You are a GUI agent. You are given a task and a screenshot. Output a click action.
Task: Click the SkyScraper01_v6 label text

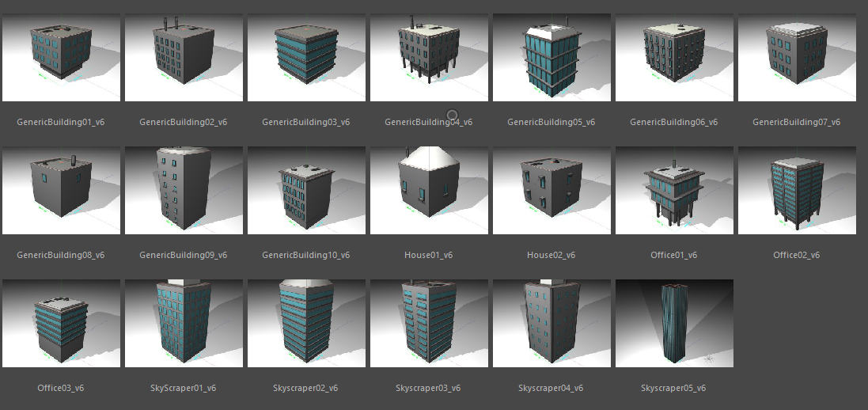(x=184, y=388)
